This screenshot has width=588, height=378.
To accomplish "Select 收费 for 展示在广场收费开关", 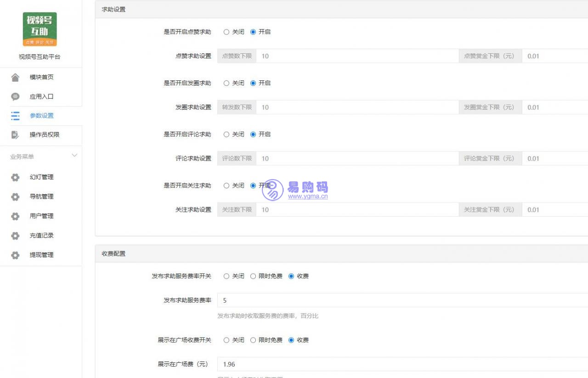I will tap(291, 340).
